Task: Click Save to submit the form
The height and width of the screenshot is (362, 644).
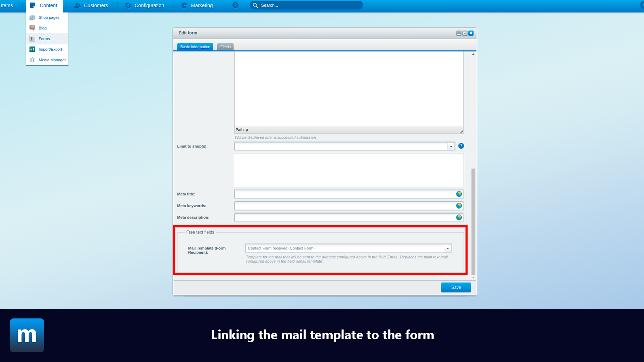Action: click(x=455, y=287)
